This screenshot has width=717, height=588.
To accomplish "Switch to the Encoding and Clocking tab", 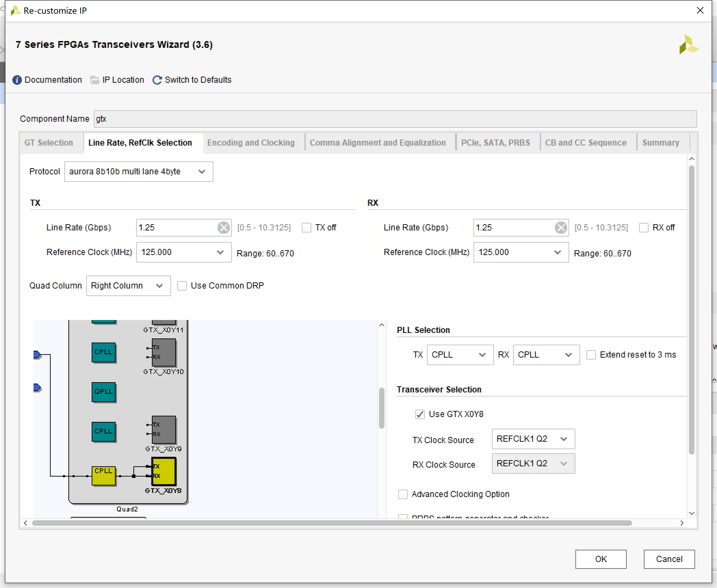I will pyautogui.click(x=251, y=143).
